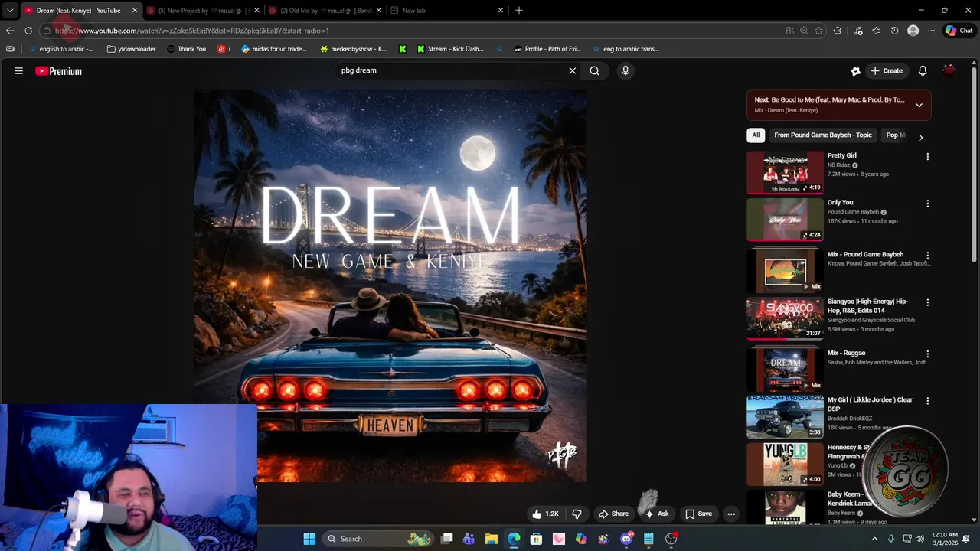The width and height of the screenshot is (980, 551).
Task: Open the Pretty Girl video thumbnail
Action: coord(785,172)
